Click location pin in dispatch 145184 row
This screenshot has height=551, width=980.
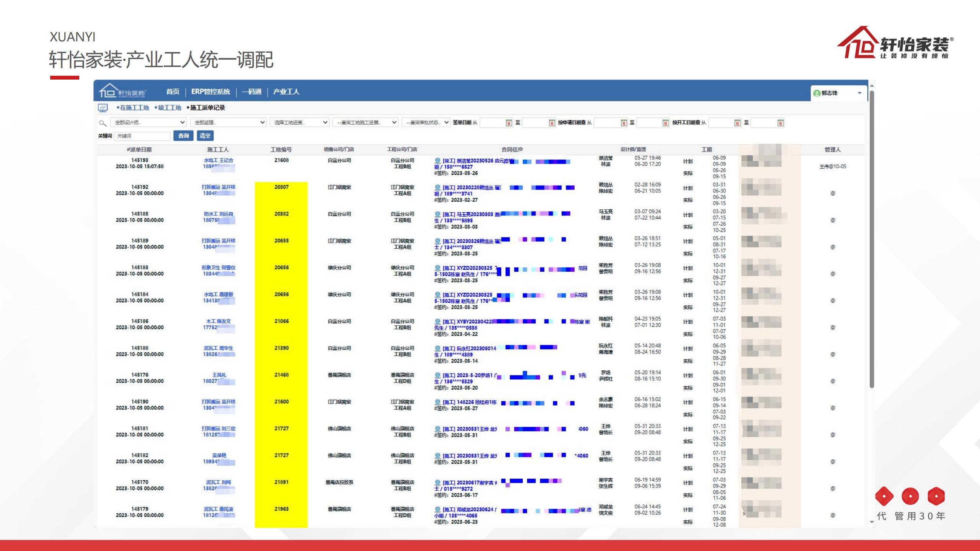coord(438,295)
